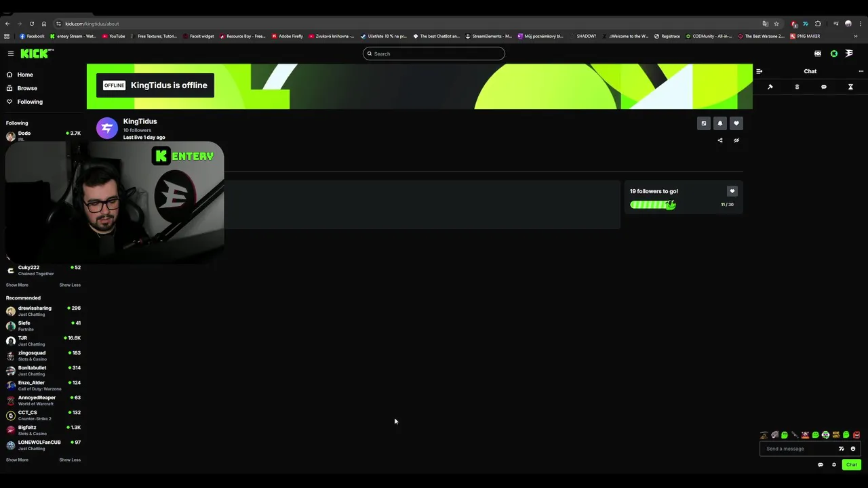Open CCT_CS recommended channel

tap(43, 415)
